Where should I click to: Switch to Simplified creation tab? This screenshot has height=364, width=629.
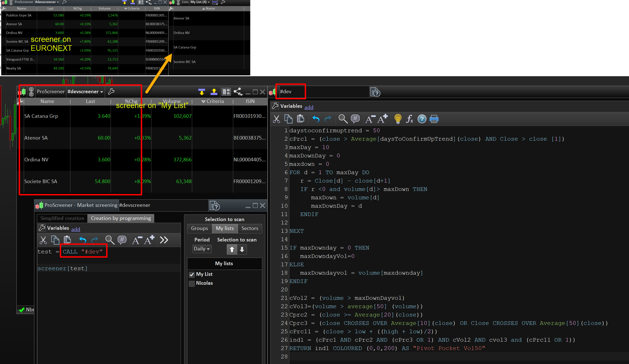62,218
